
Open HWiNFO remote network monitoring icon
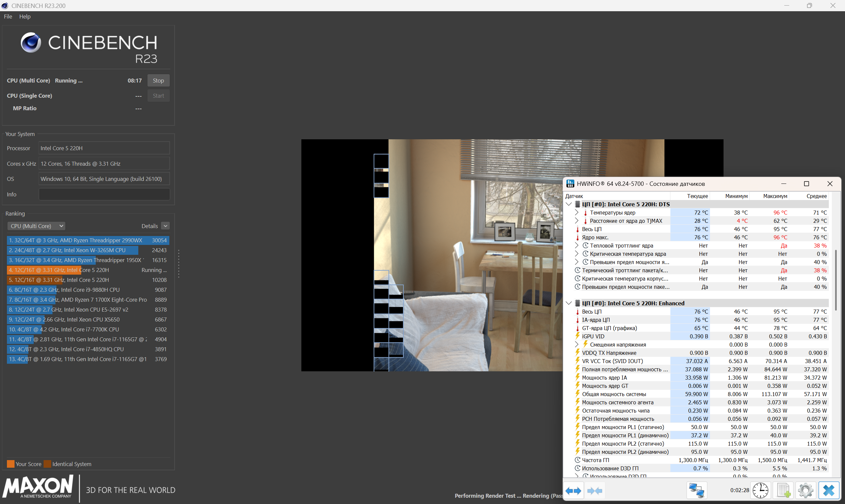[696, 490]
